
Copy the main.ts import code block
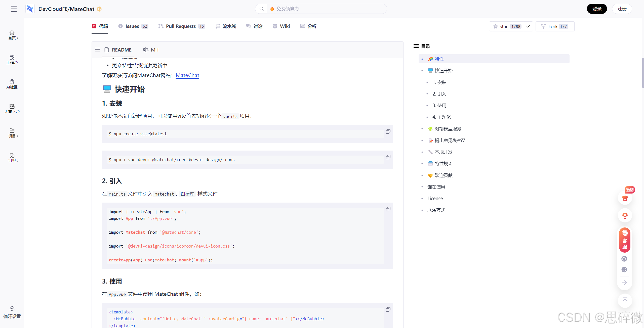pyautogui.click(x=388, y=209)
